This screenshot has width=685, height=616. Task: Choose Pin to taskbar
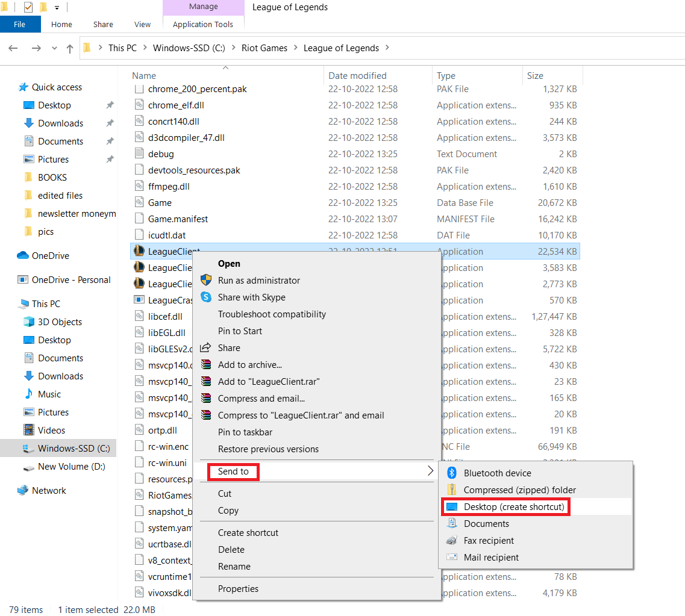(245, 432)
